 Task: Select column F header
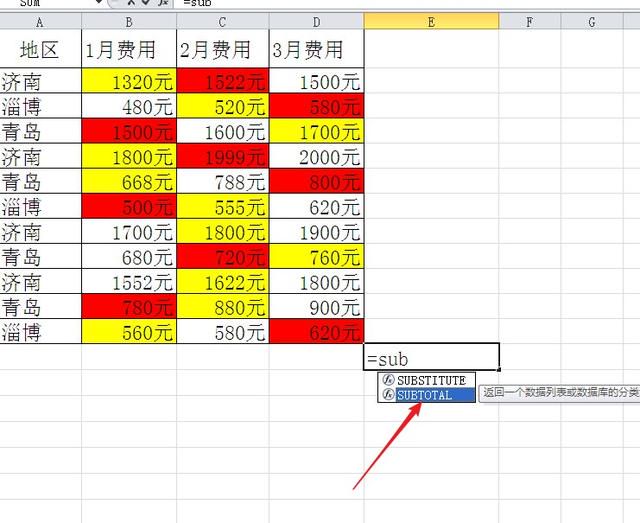[530, 22]
